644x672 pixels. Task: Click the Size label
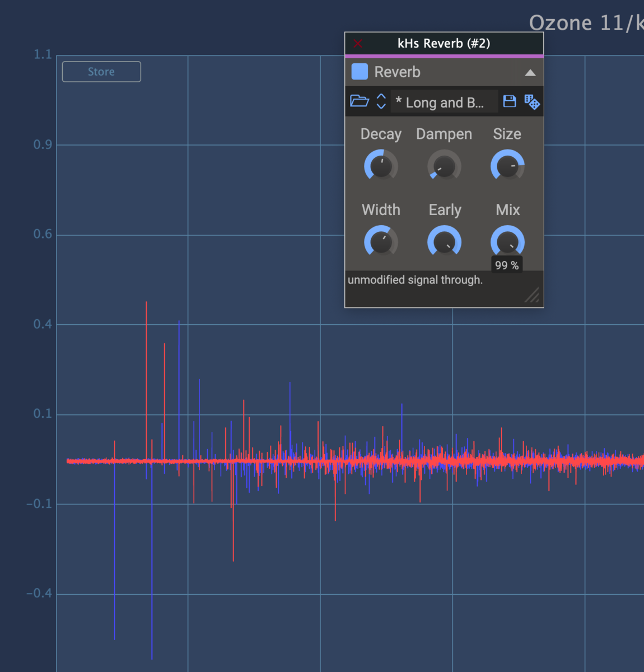pos(507,134)
